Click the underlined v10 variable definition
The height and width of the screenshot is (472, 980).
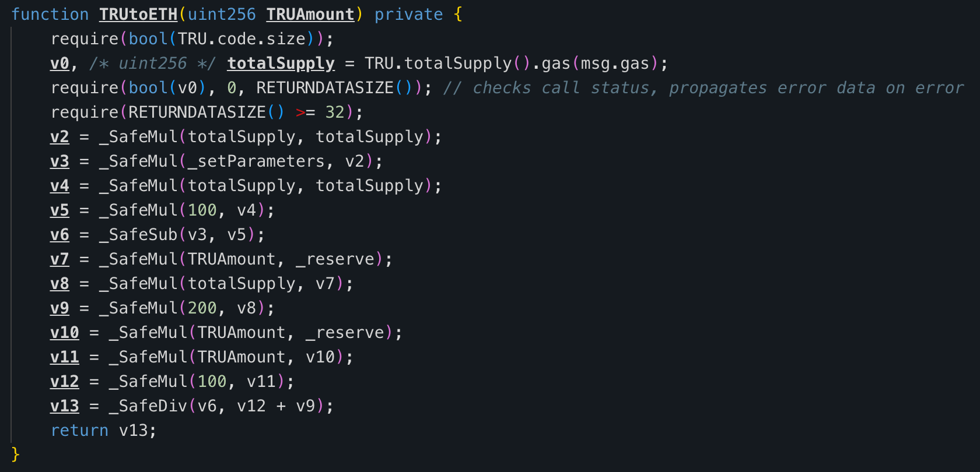click(x=64, y=332)
